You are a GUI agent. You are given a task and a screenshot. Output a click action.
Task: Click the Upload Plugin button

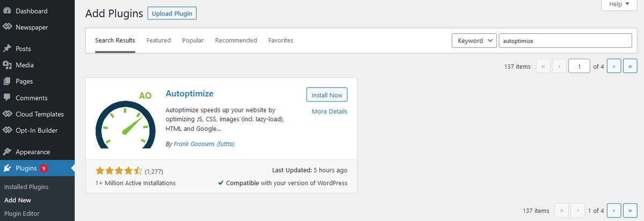pyautogui.click(x=172, y=13)
